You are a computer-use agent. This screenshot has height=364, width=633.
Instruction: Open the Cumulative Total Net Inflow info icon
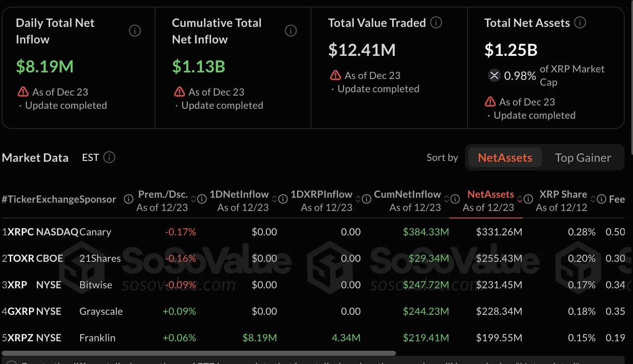(291, 31)
